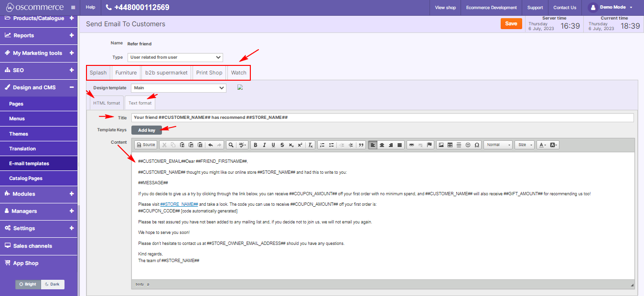This screenshot has width=644, height=296.
Task: Open the Design template dropdown
Action: [178, 88]
